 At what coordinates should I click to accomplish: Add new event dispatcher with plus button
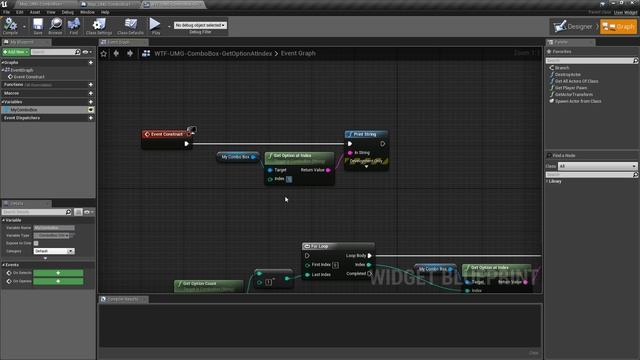pos(91,118)
